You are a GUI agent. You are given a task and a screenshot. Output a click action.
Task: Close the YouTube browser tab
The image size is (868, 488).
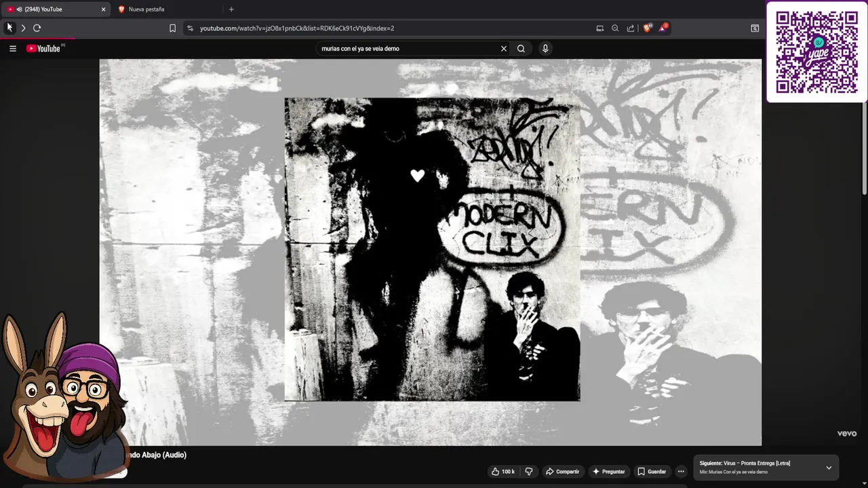click(103, 9)
